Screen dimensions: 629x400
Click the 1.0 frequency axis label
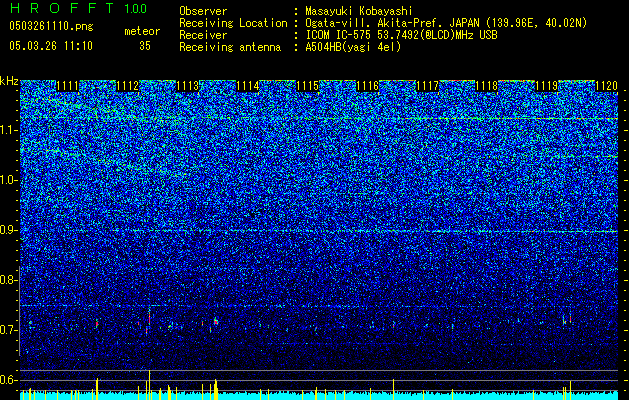[8, 180]
